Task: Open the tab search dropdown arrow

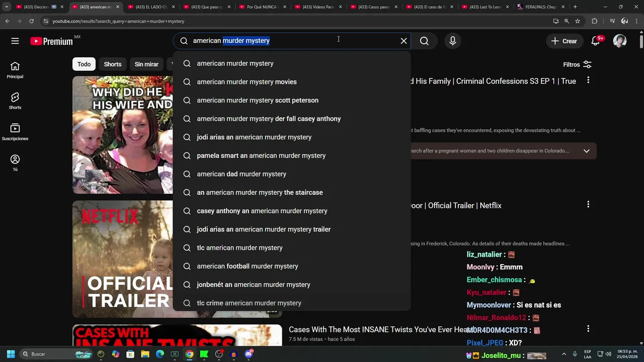Action: coord(7,7)
